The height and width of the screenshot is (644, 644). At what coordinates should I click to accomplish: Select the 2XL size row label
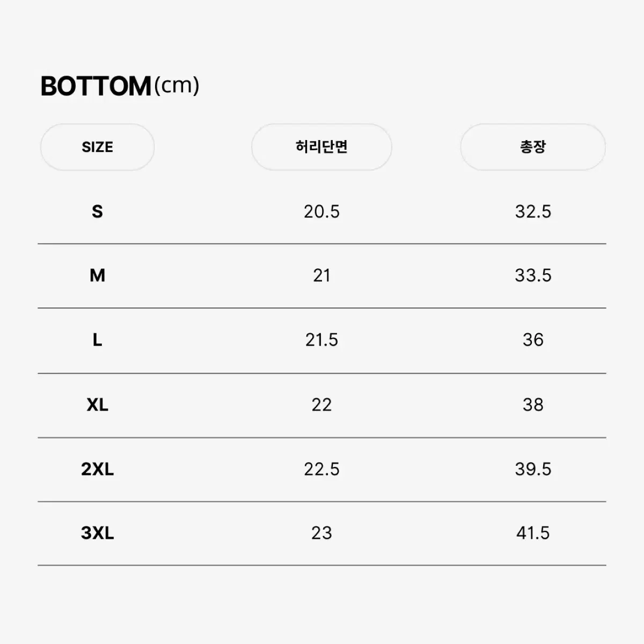click(97, 469)
